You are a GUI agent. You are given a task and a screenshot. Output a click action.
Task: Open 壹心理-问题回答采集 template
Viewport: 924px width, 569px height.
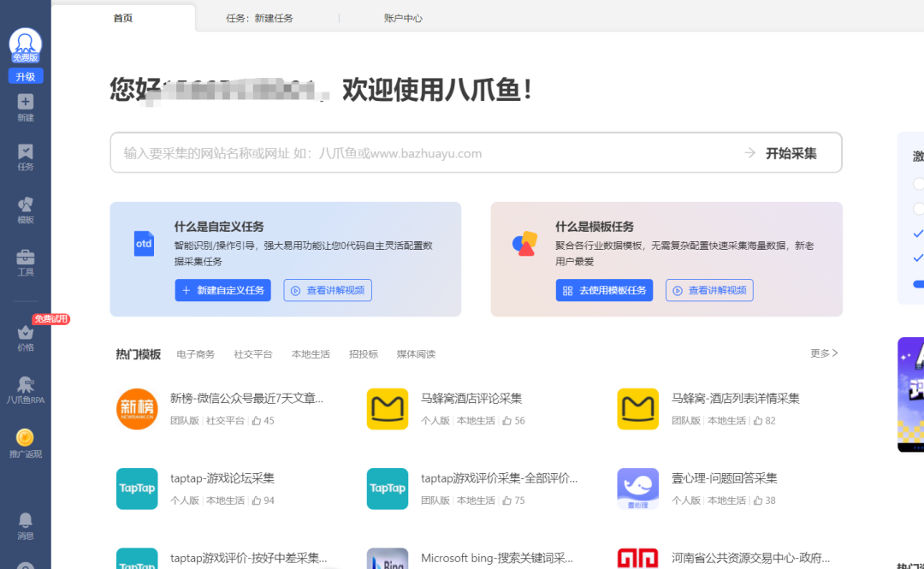point(725,478)
